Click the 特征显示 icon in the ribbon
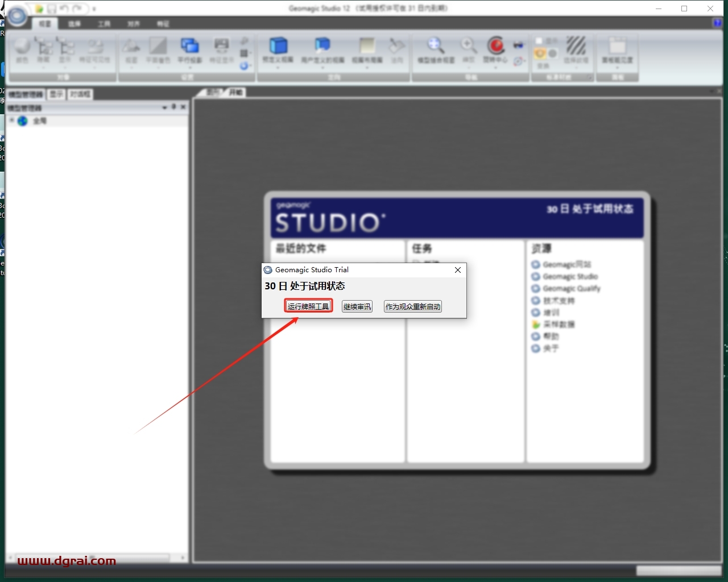Viewport: 728px width, 582px height. tap(221, 45)
